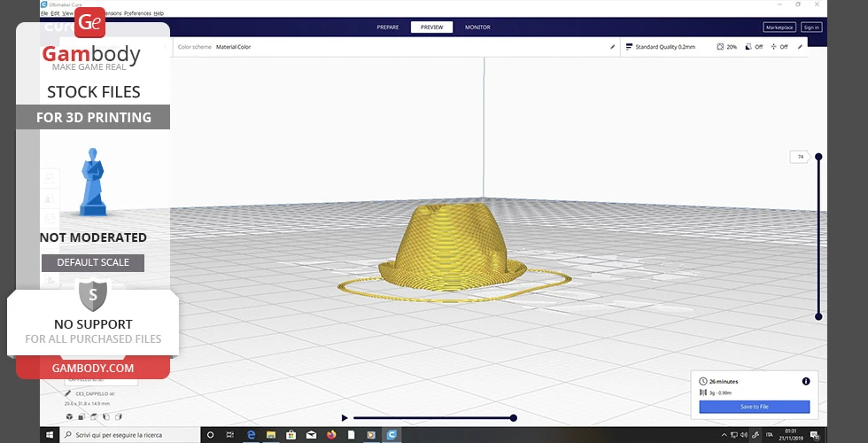868x443 pixels.
Task: Click bottom handle of layer slider
Action: tap(818, 317)
